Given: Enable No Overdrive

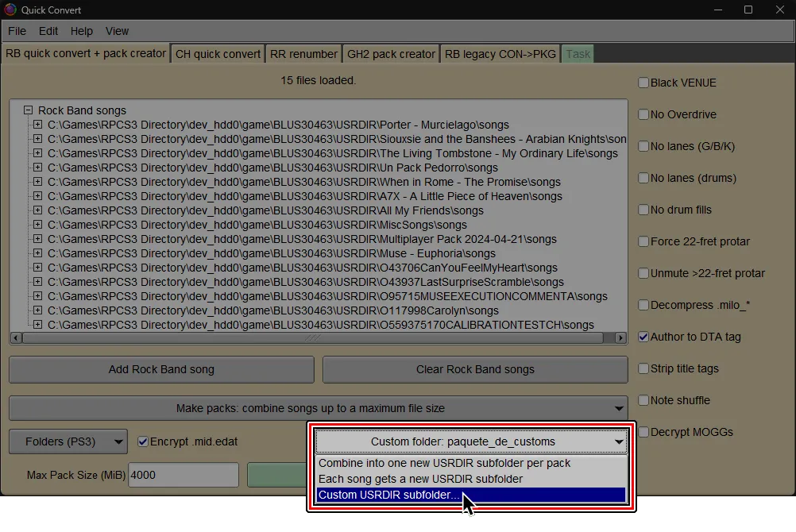Looking at the screenshot, I should coord(643,114).
